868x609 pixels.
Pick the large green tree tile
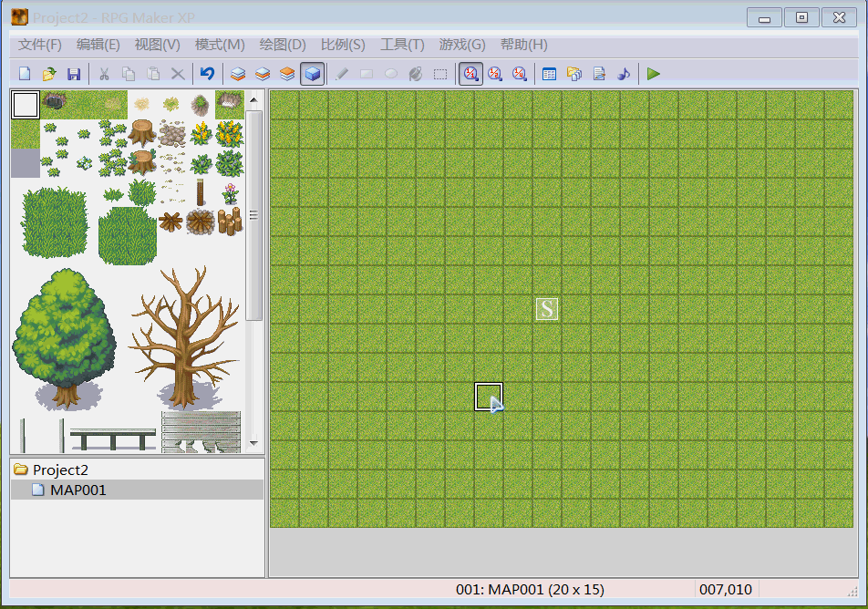pos(65,339)
